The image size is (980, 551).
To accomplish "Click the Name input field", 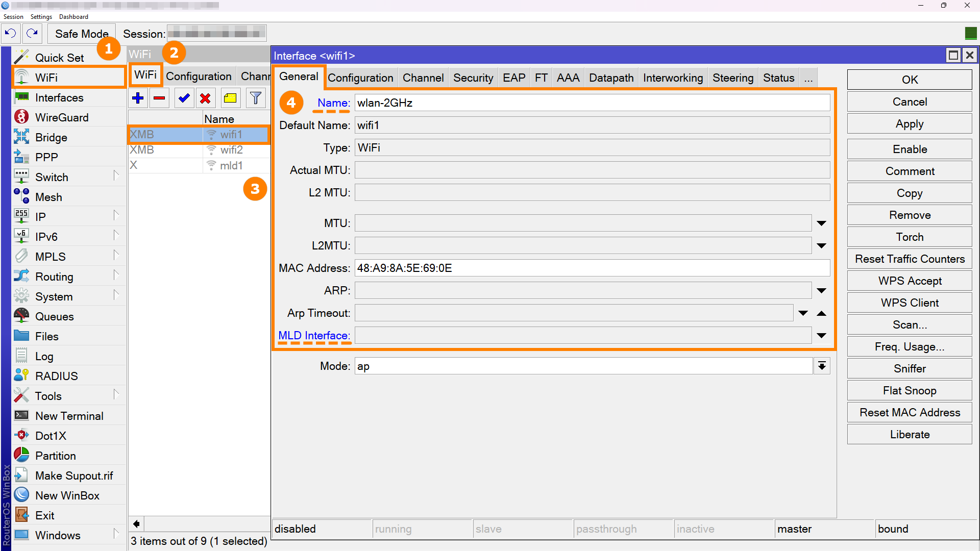I will pos(592,103).
